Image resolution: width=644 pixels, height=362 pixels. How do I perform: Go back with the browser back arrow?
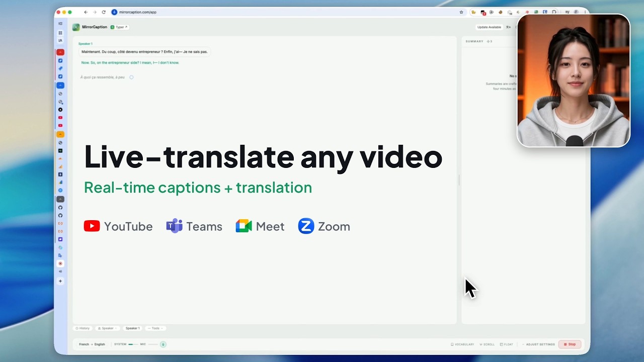click(x=86, y=12)
